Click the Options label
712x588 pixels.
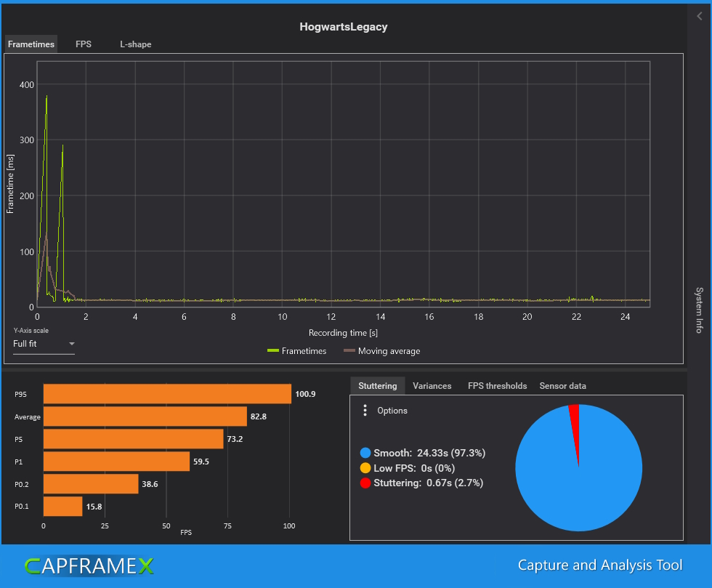(392, 411)
